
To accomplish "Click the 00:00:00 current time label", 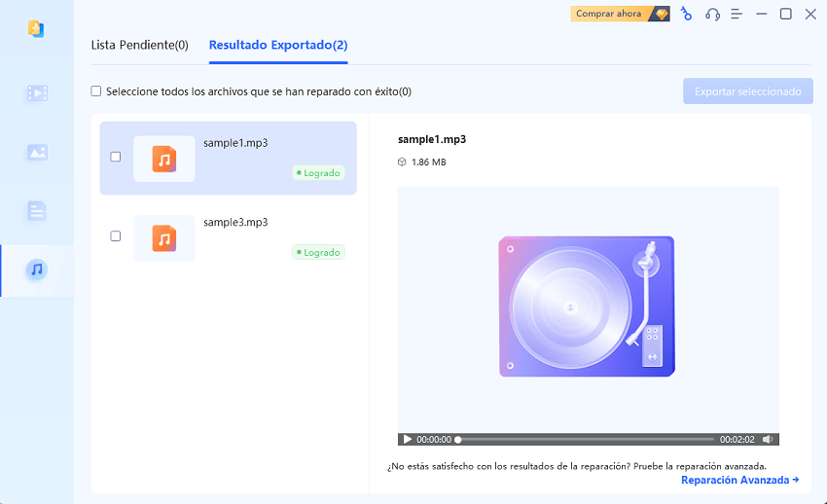I will (x=434, y=439).
